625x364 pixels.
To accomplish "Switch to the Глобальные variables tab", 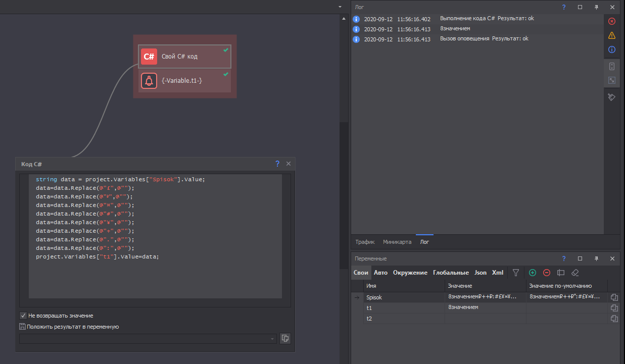I will pyautogui.click(x=451, y=273).
